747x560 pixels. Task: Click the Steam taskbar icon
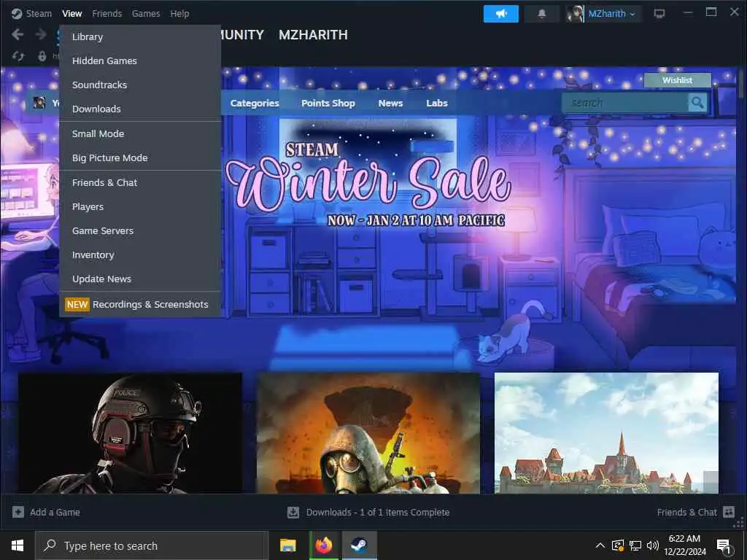(x=359, y=545)
